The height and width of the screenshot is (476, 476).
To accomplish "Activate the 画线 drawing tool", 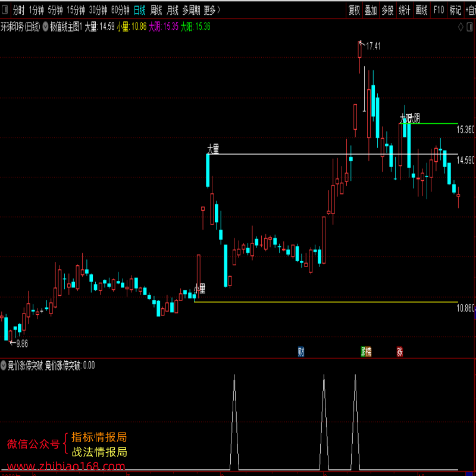I will coord(422,10).
